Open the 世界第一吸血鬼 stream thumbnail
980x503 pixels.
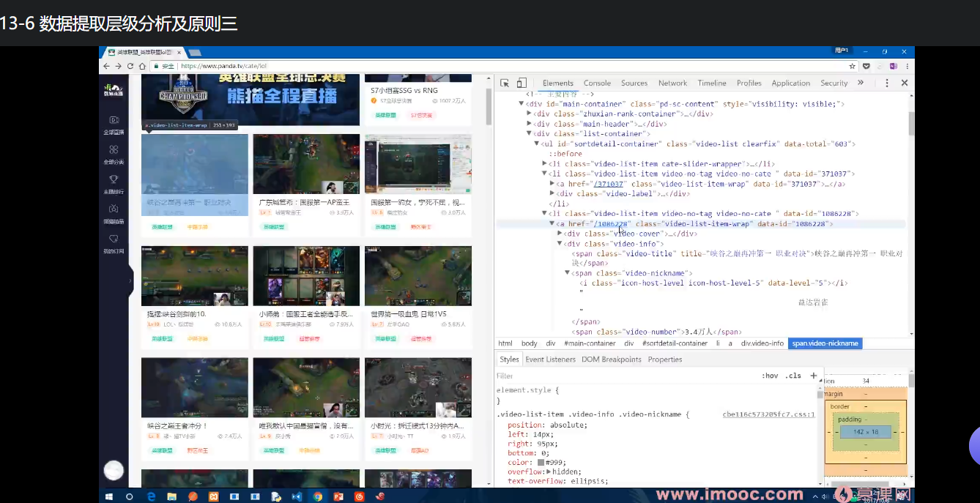tap(418, 276)
